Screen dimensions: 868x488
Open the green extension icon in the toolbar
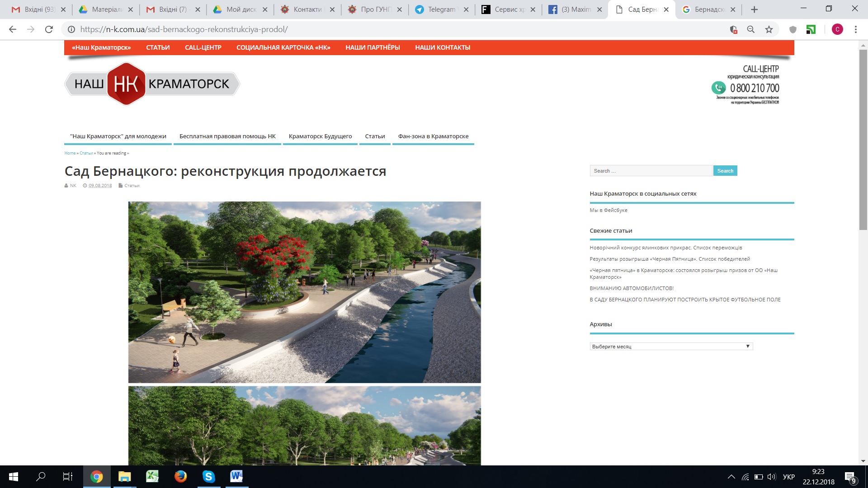click(x=811, y=29)
